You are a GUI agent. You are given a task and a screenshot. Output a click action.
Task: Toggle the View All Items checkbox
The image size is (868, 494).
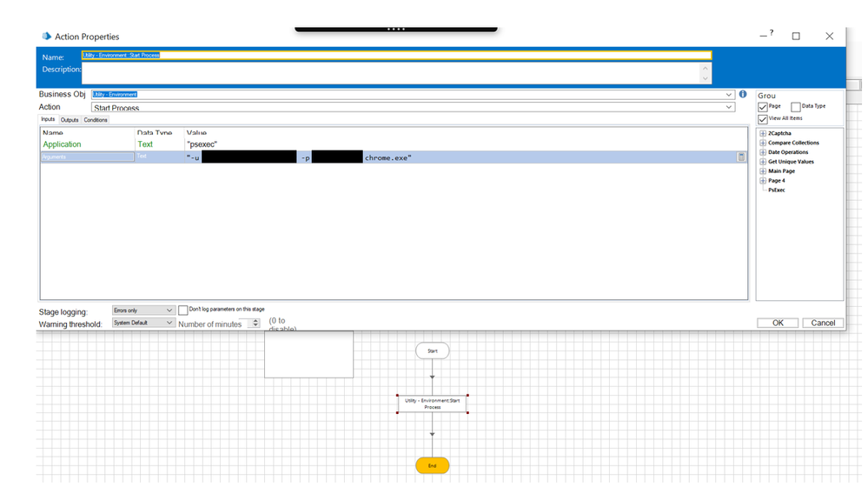tap(763, 119)
